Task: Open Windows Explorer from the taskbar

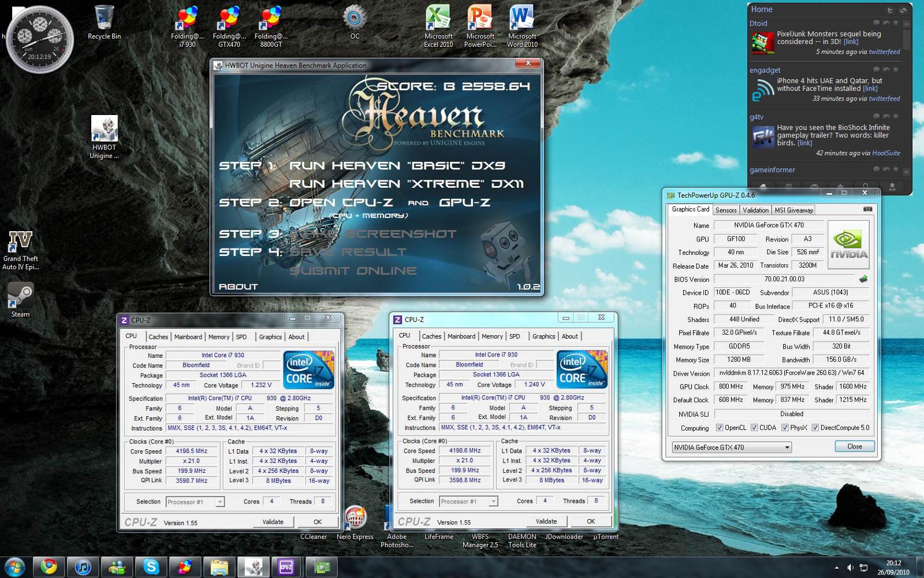Action: 219,567
